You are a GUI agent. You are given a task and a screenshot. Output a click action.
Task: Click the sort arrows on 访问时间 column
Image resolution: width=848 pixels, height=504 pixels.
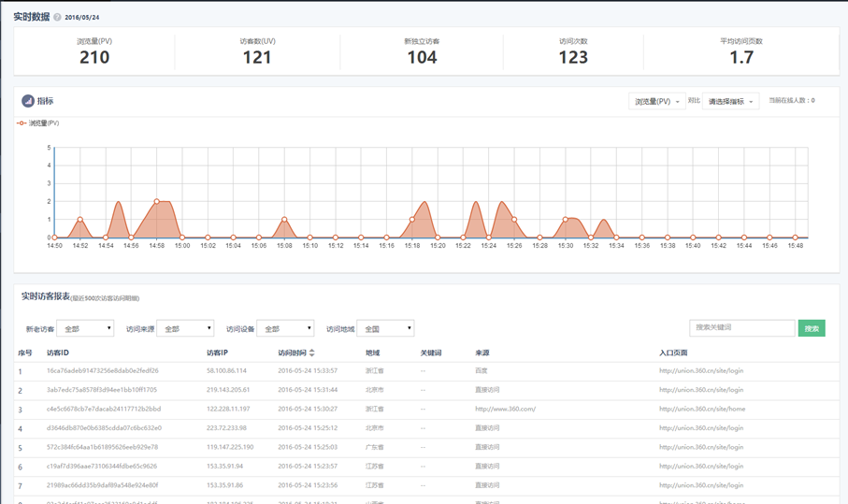point(312,353)
